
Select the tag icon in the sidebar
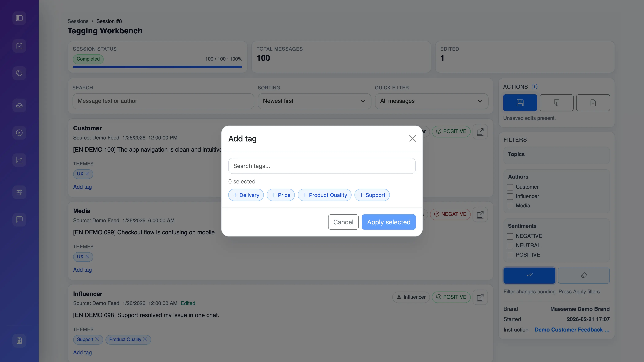(x=19, y=73)
